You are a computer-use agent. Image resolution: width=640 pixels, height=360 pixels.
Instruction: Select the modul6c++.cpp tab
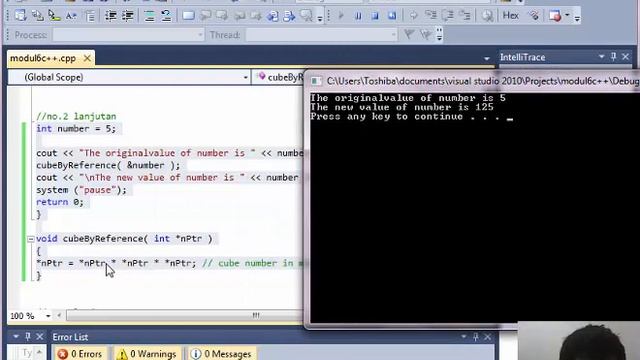43,58
